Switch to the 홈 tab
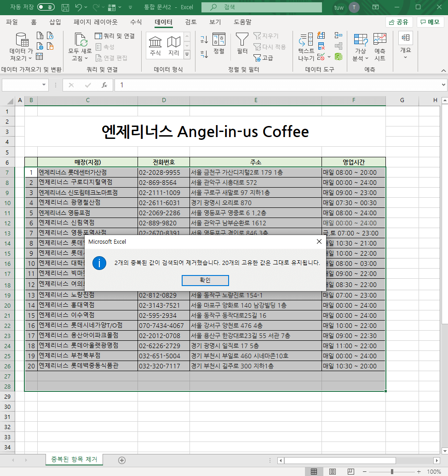The image size is (448, 476). point(34,22)
